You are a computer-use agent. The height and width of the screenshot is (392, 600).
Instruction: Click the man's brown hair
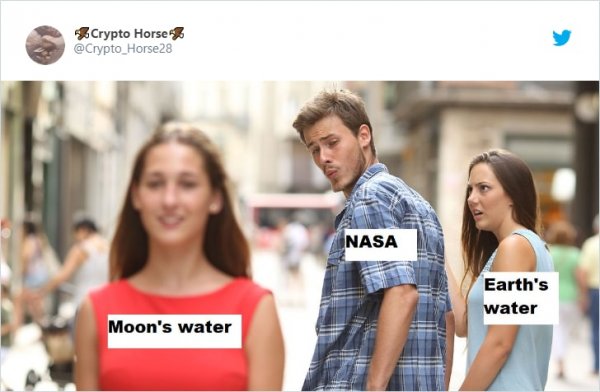331,109
